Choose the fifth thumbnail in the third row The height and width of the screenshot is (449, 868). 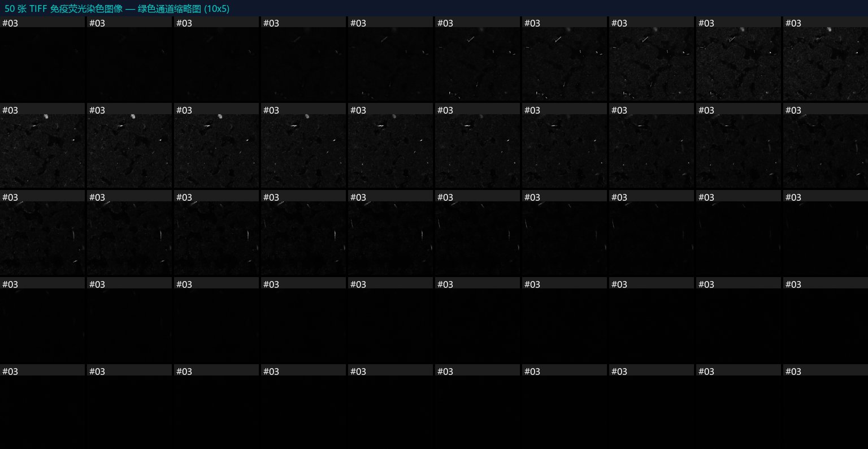(390, 233)
